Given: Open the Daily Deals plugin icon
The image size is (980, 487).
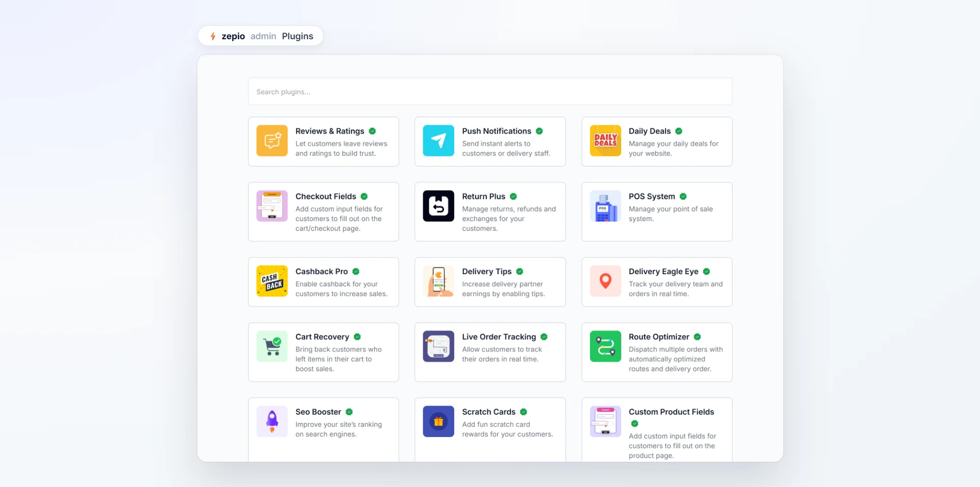Looking at the screenshot, I should [605, 141].
